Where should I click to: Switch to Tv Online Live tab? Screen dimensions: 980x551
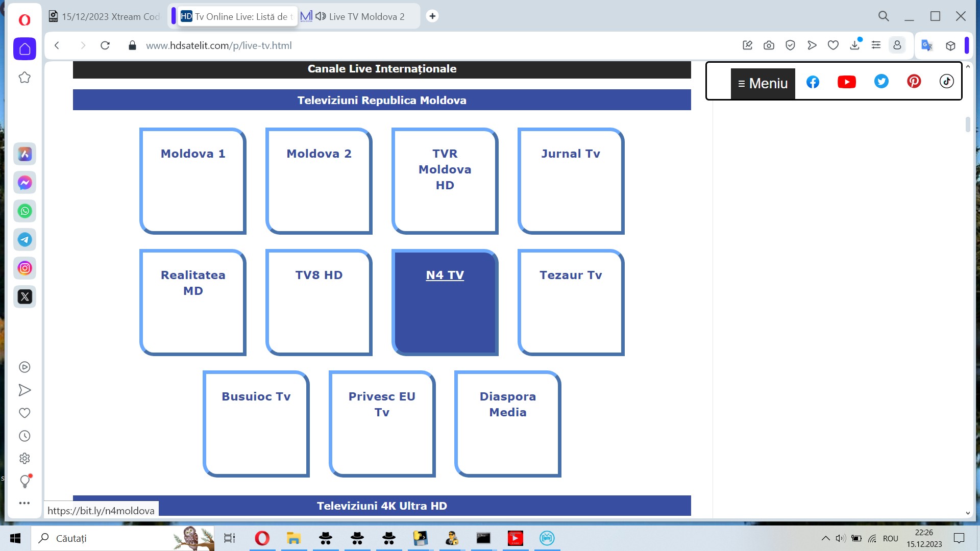tap(237, 16)
